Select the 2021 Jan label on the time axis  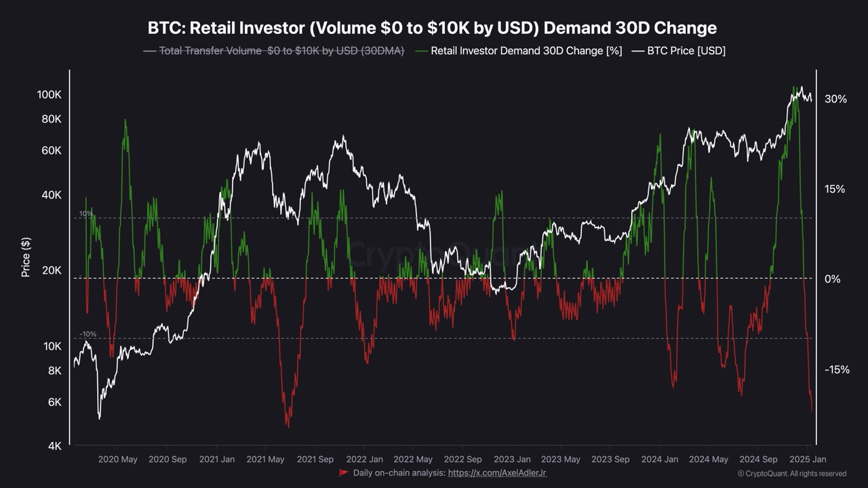(217, 459)
